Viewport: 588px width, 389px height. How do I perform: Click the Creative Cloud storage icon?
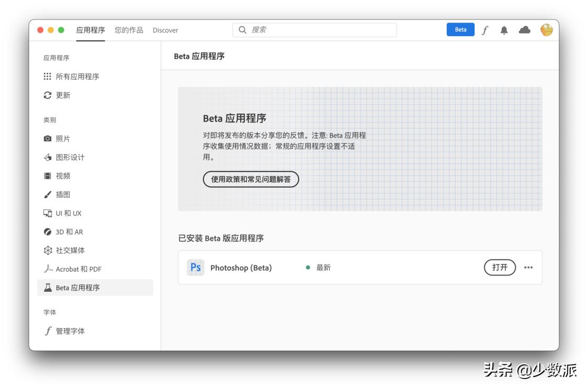coord(524,30)
